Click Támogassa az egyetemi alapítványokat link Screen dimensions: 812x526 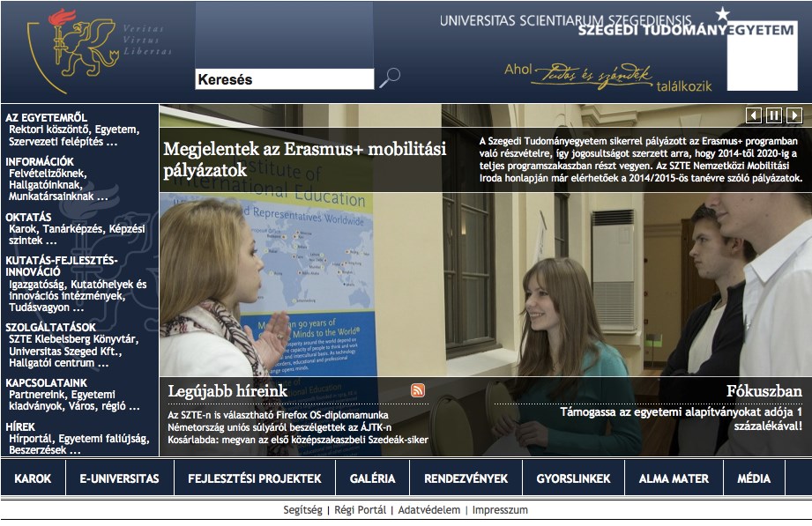(681, 419)
